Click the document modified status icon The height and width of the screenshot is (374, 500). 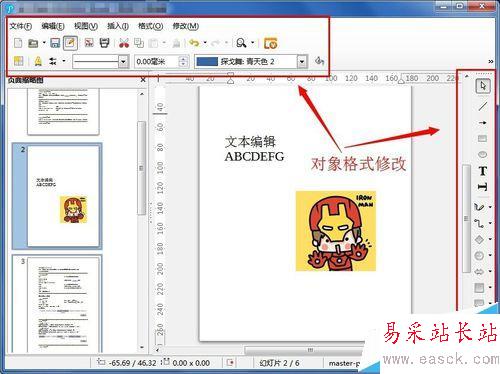230,363
